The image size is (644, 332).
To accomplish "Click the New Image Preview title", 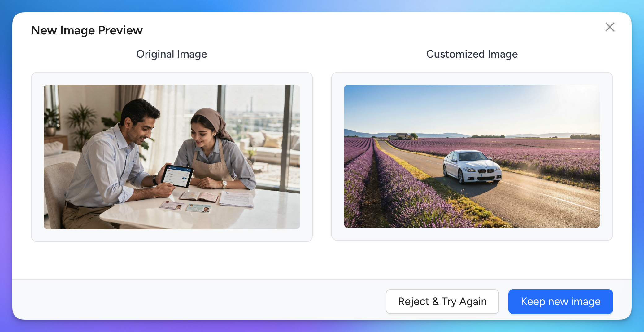I will (87, 30).
